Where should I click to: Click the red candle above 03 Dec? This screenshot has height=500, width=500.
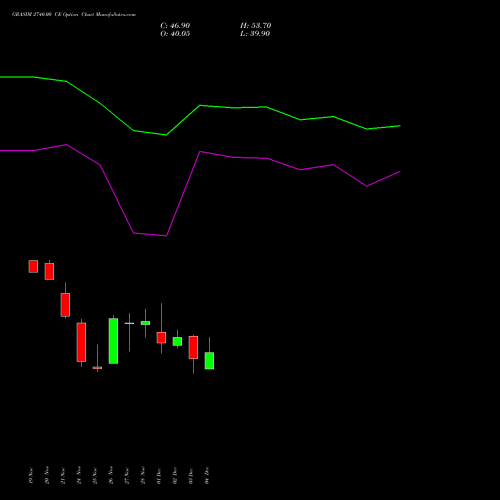(x=193, y=347)
